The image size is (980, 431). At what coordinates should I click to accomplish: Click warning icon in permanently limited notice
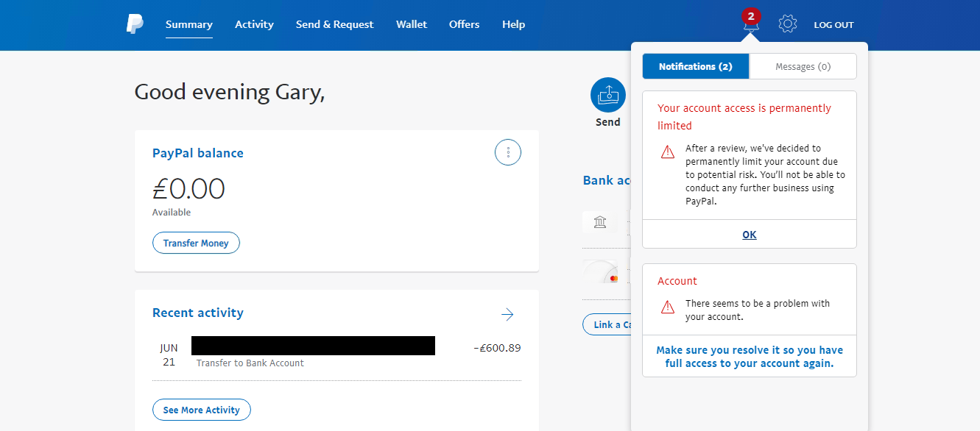668,152
